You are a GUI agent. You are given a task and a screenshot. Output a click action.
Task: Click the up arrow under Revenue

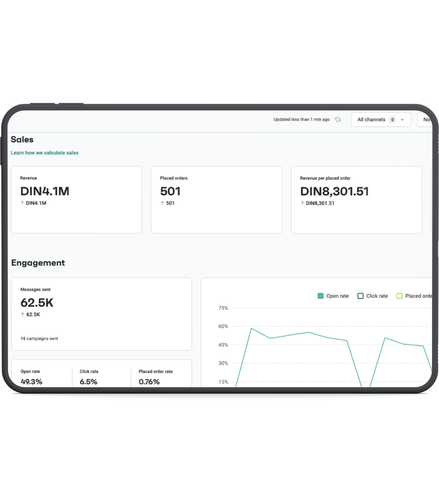(22, 203)
